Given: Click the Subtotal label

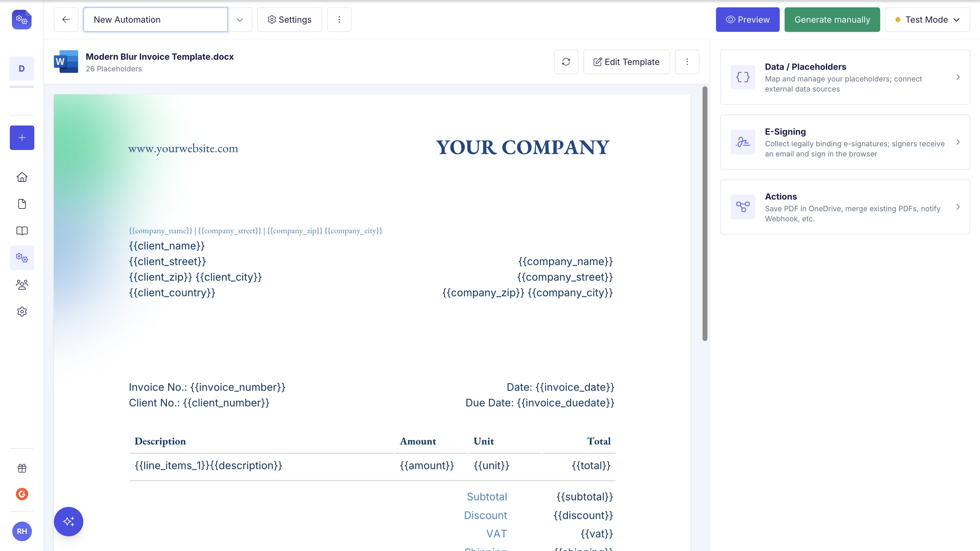Looking at the screenshot, I should pos(487,497).
